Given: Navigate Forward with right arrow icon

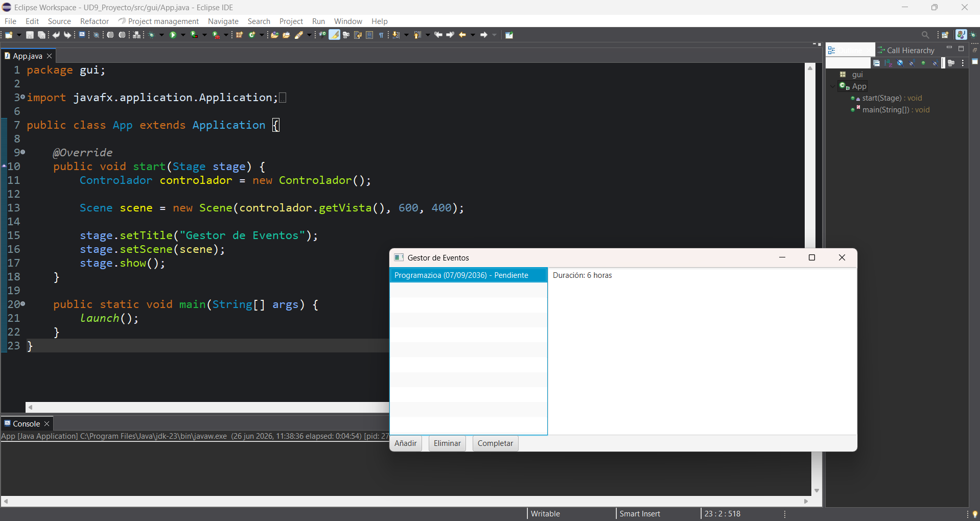Looking at the screenshot, I should point(483,35).
